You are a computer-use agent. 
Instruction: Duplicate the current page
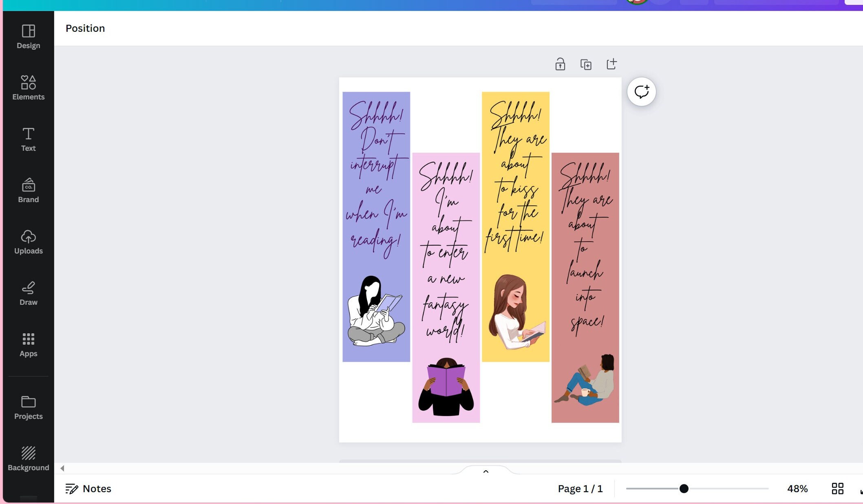(x=586, y=64)
